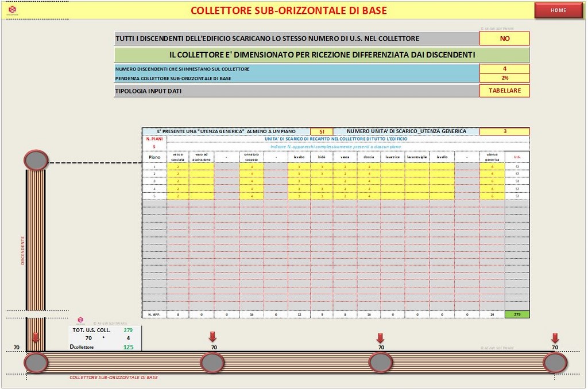
Task: Click the HOME button
Action: pyautogui.click(x=558, y=10)
